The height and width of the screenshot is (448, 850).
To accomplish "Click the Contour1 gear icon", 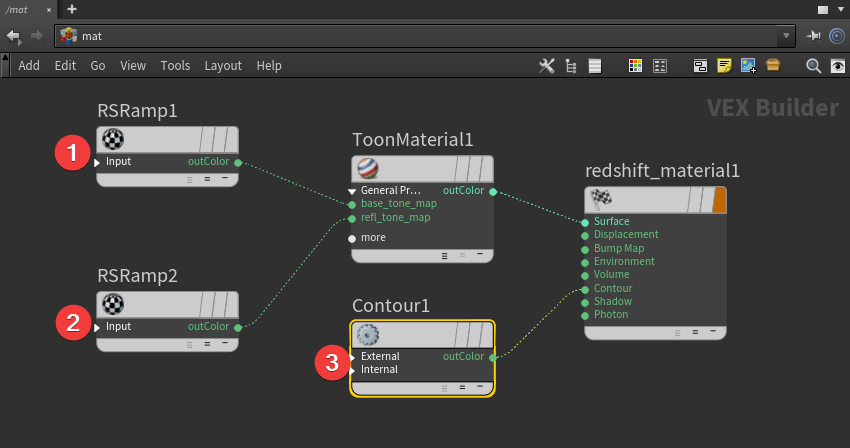I will point(368,335).
